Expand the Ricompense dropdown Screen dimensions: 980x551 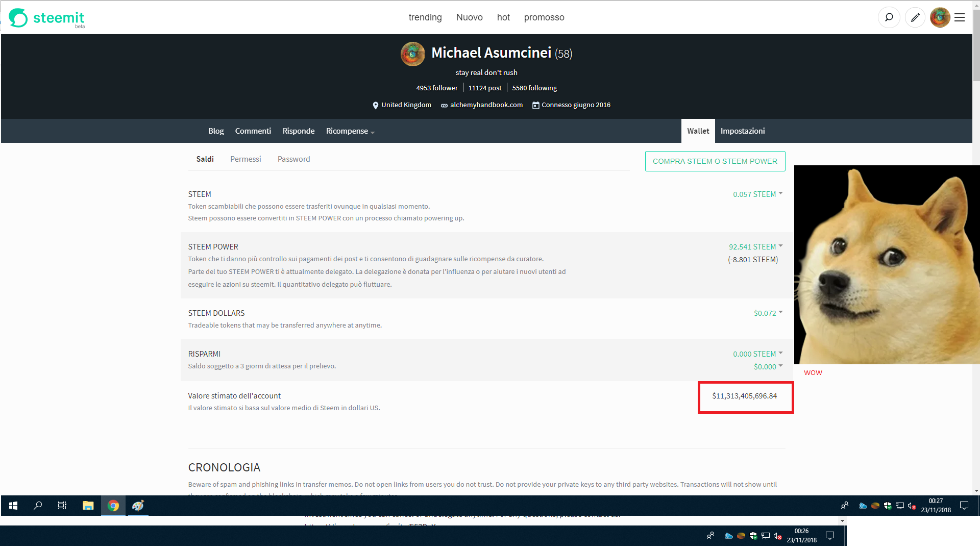point(350,131)
